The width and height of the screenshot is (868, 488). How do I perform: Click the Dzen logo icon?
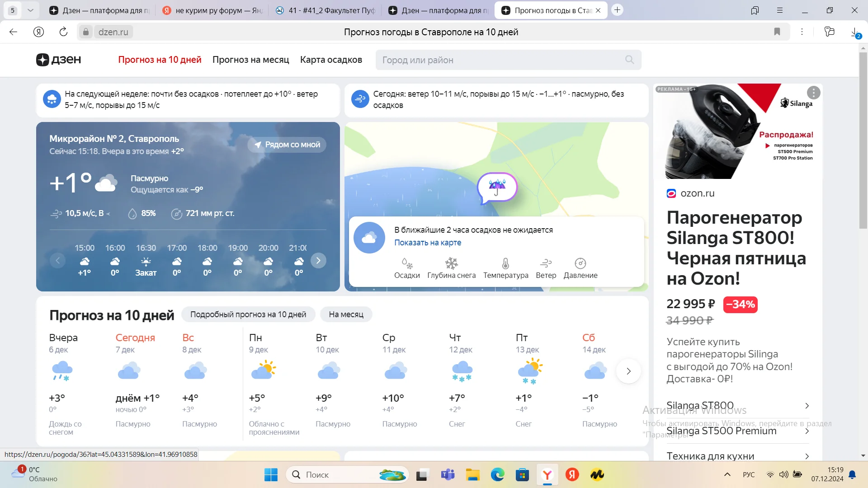tap(42, 60)
